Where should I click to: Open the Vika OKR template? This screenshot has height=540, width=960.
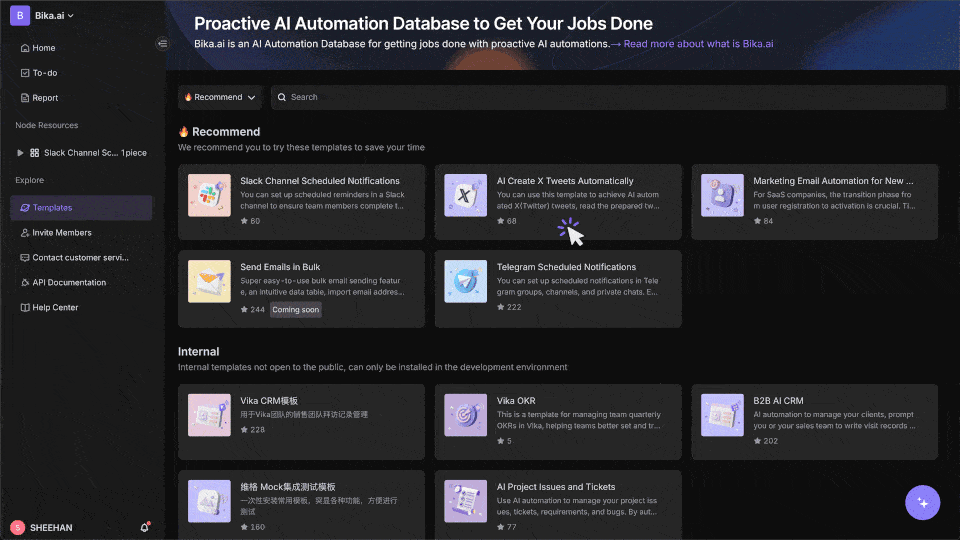558,422
